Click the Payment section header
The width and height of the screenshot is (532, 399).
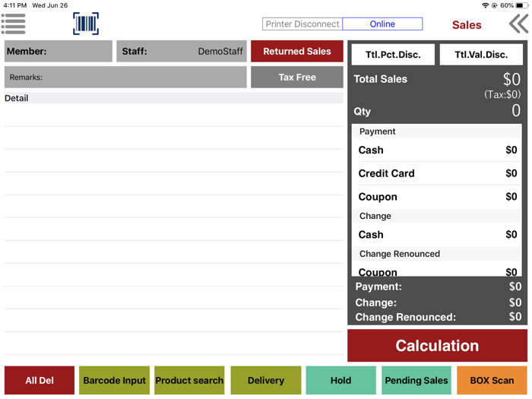pos(437,131)
